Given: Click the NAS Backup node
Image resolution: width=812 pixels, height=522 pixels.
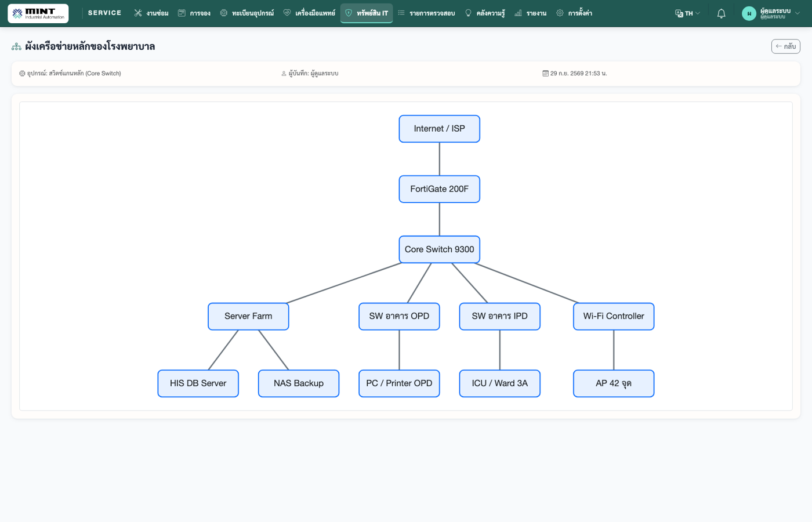Looking at the screenshot, I should pos(299,383).
